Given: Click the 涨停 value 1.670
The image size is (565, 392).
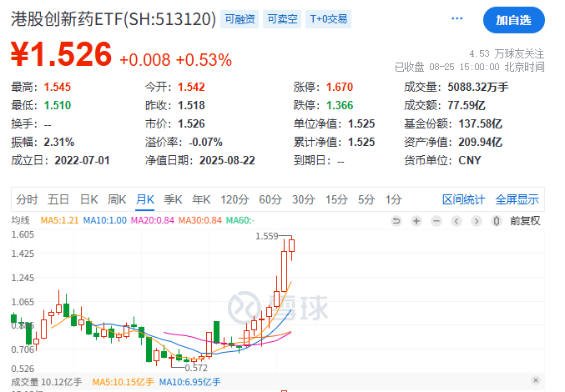Looking at the screenshot, I should pos(340,87).
